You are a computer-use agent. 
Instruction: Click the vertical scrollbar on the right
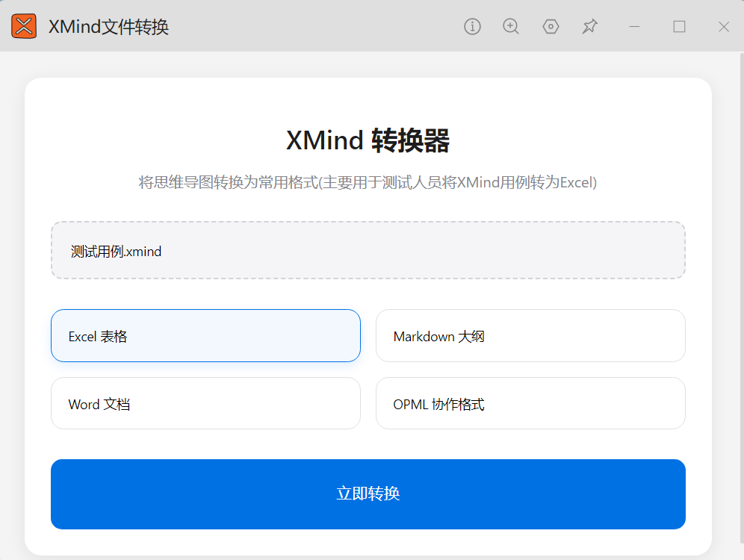[741, 298]
